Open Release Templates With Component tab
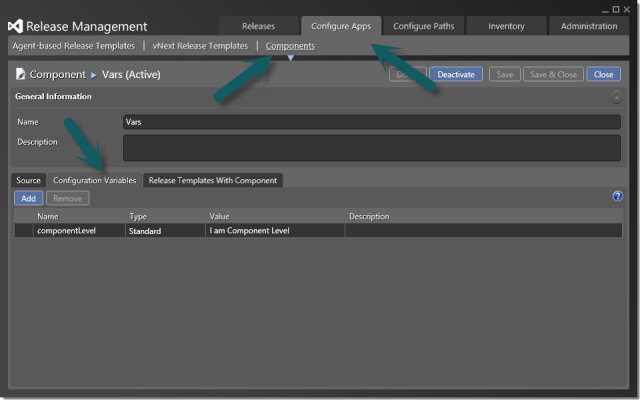This screenshot has height=400, width=640. pos(213,180)
